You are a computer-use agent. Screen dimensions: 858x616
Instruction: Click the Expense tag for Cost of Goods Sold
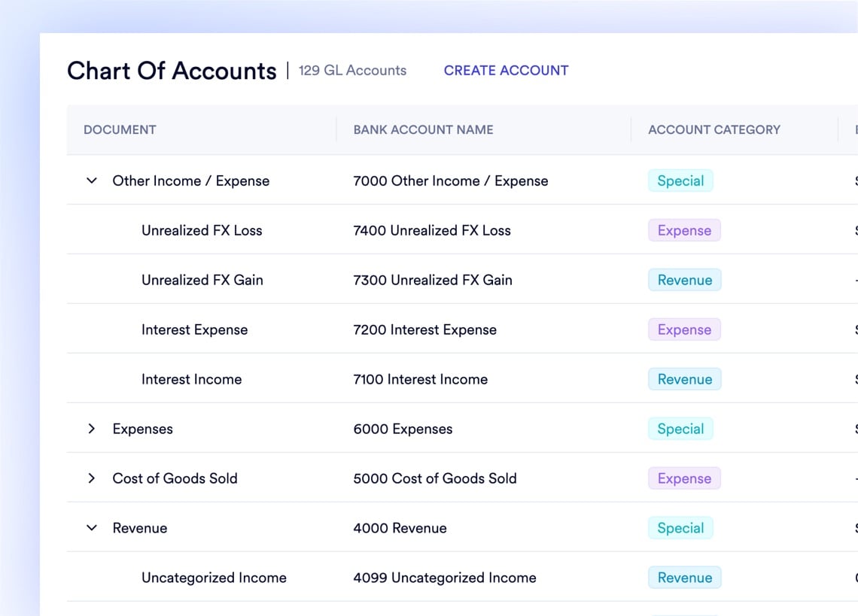click(684, 478)
